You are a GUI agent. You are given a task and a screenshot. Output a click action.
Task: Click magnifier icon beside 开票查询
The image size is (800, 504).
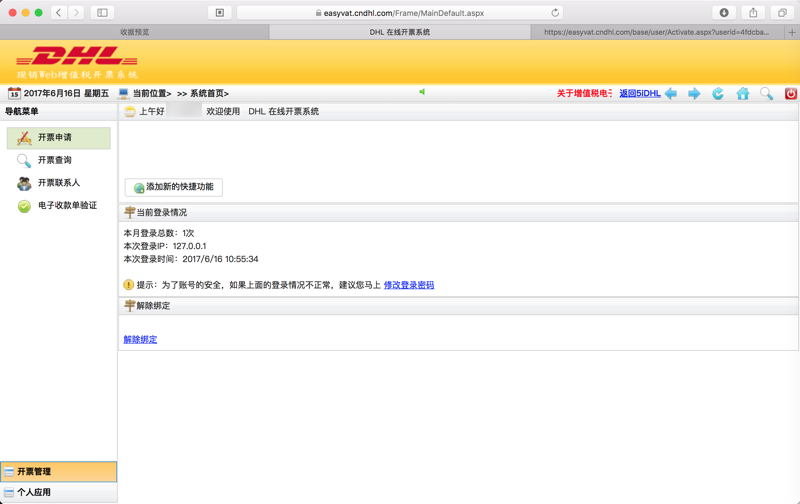(x=24, y=161)
